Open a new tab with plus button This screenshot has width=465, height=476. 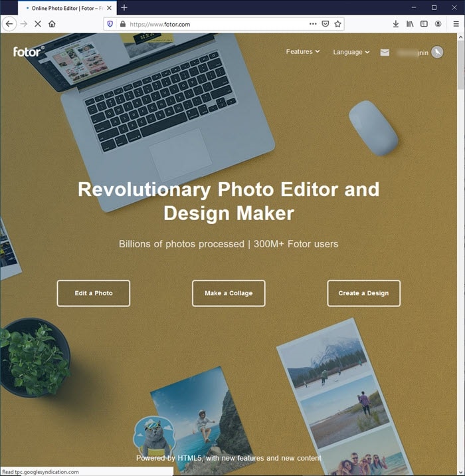[124, 8]
